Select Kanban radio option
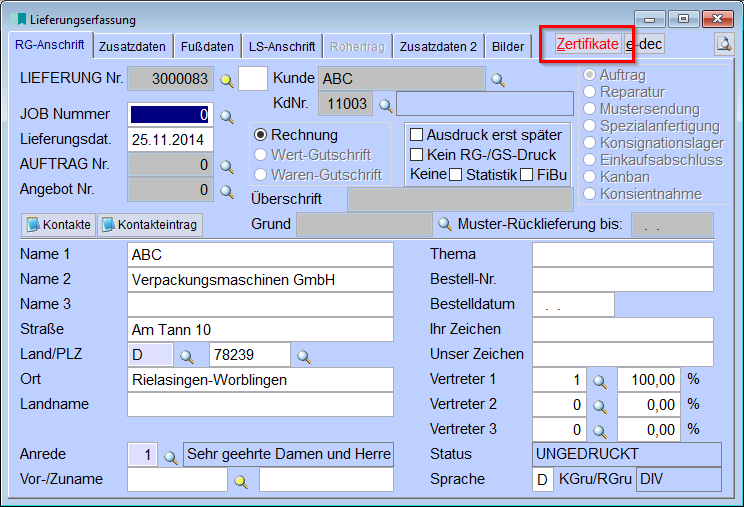This screenshot has width=744, height=507. pyautogui.click(x=589, y=176)
